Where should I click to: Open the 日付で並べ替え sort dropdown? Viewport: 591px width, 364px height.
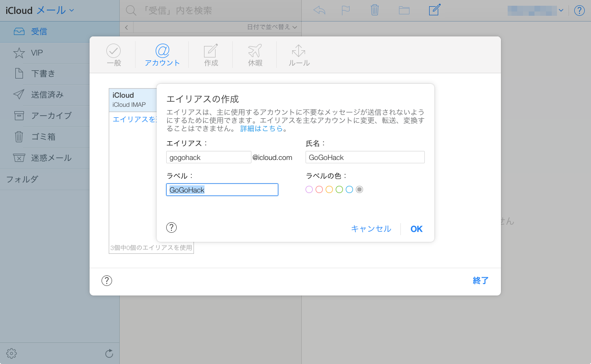click(x=272, y=27)
